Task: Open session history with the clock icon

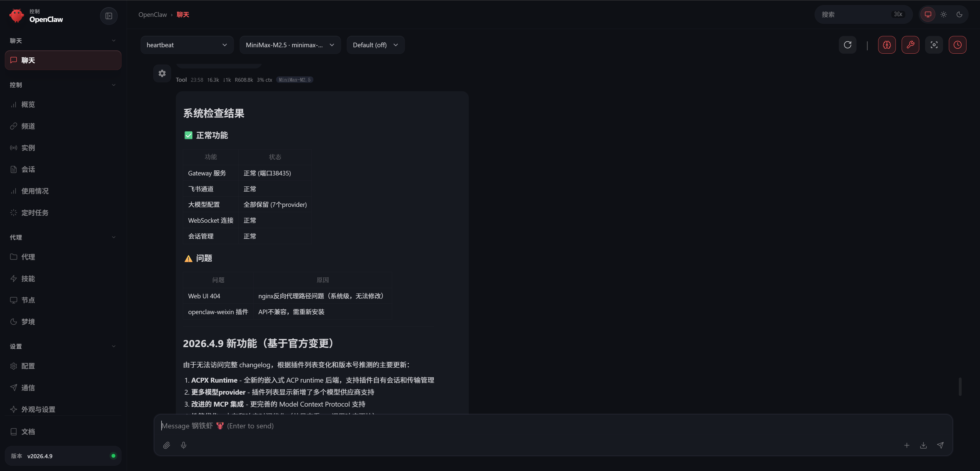Action: click(x=958, y=44)
